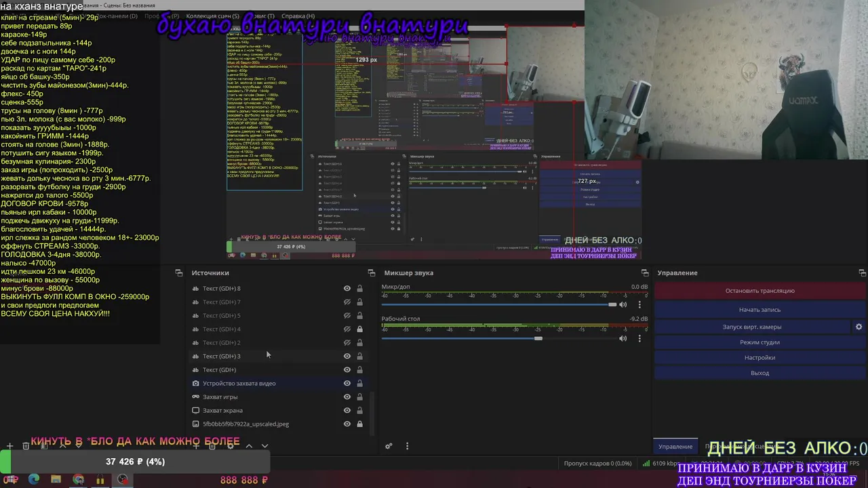Screen dimensions: 868x488
Task: Lock the Устройство захвата видео source
Action: pos(359,383)
